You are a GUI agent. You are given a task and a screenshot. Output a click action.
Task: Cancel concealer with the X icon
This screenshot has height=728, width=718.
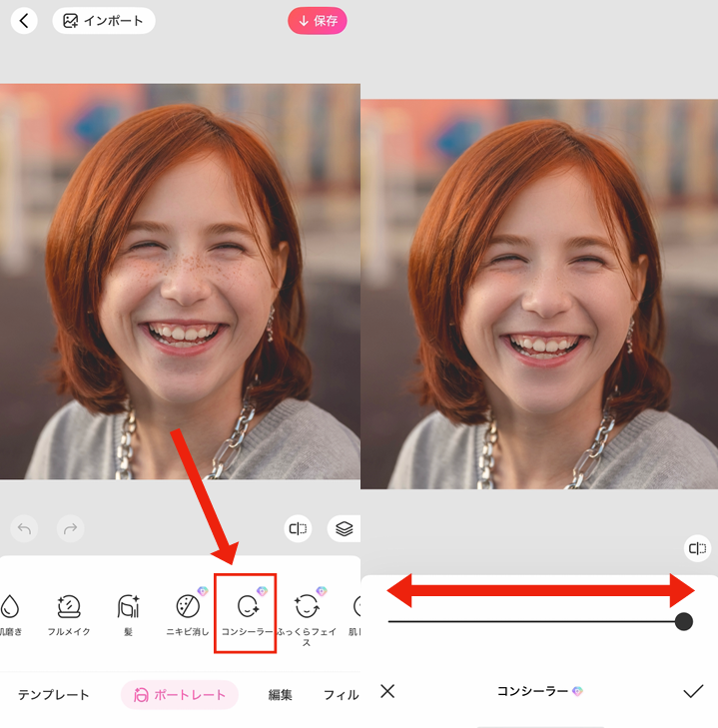388,691
